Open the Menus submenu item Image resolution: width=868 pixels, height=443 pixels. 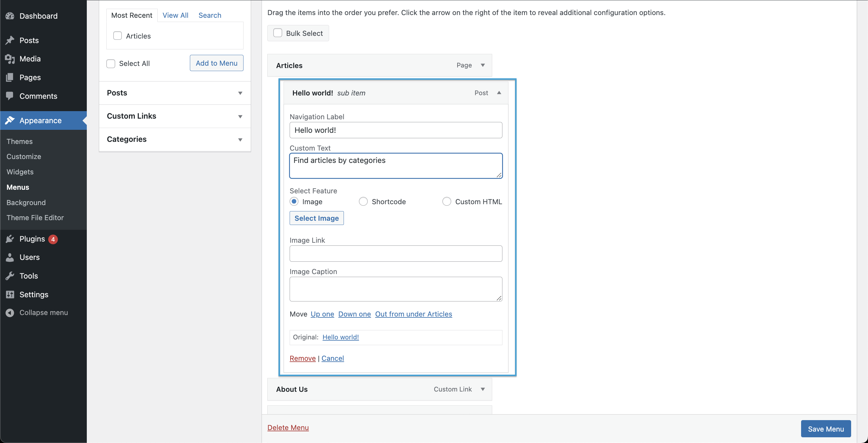tap(17, 187)
